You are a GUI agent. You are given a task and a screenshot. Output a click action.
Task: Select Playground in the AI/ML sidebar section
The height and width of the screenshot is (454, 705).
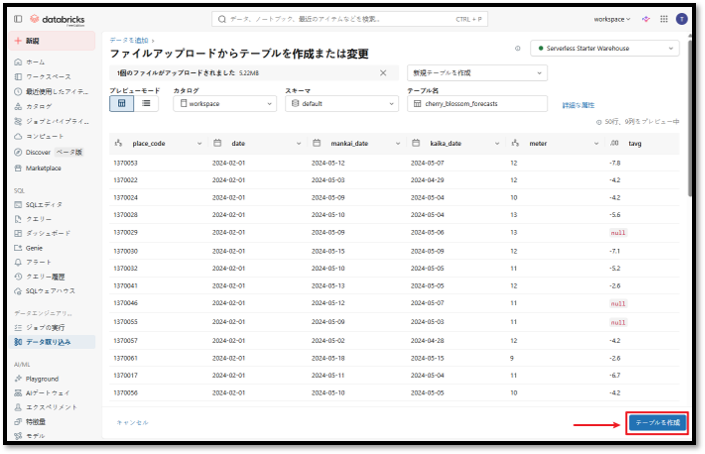tap(41, 379)
